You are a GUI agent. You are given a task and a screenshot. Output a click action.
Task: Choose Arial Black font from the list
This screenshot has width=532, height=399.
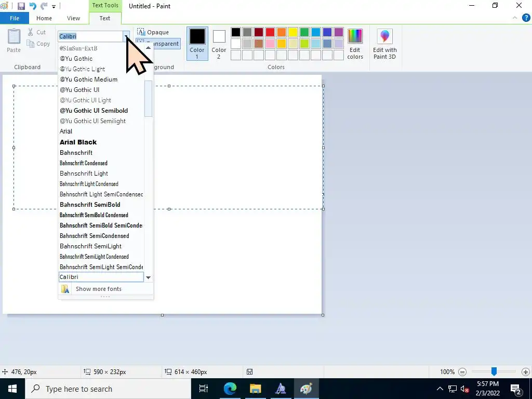pyautogui.click(x=101, y=142)
